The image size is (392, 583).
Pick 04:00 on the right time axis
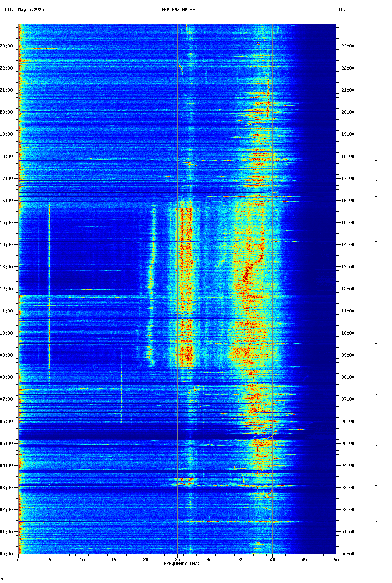pyautogui.click(x=348, y=466)
